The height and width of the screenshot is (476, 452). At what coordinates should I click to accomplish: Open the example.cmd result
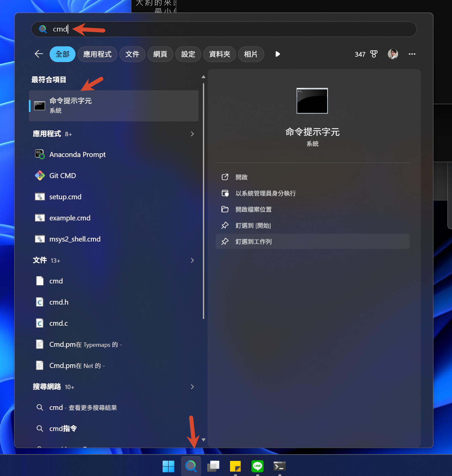(114, 218)
